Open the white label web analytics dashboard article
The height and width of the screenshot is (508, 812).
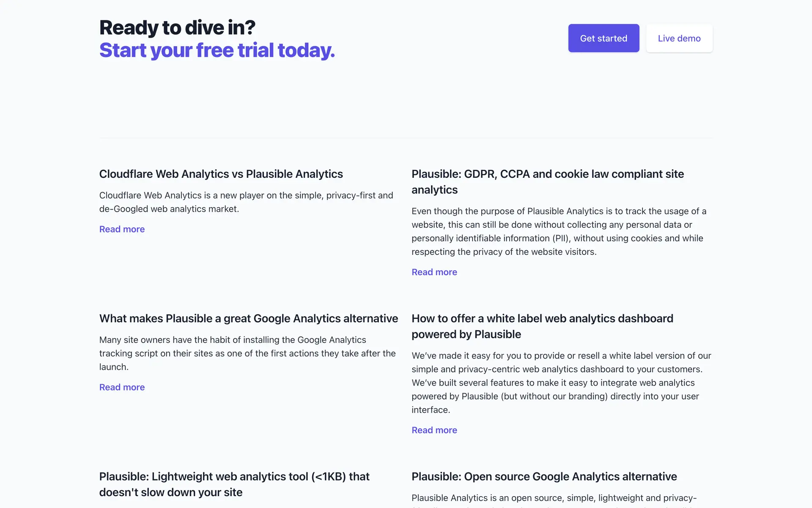pyautogui.click(x=542, y=326)
